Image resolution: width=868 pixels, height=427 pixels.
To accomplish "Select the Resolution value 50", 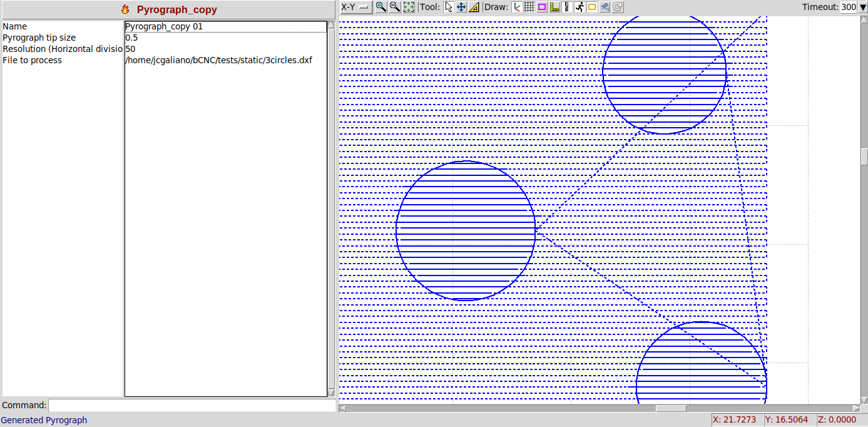I will 225,49.
